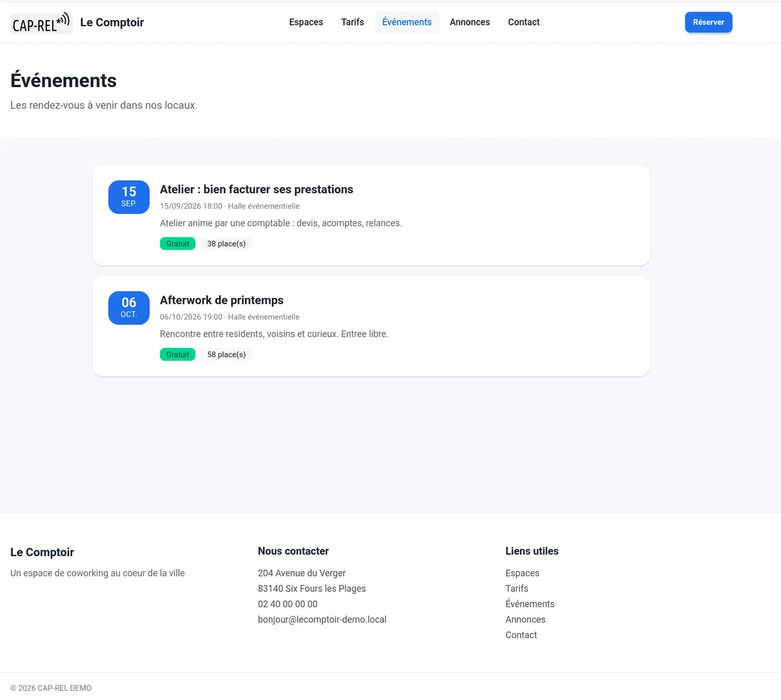This screenshot has height=700, width=781.
Task: Open the Événements link in the footer
Action: click(530, 604)
